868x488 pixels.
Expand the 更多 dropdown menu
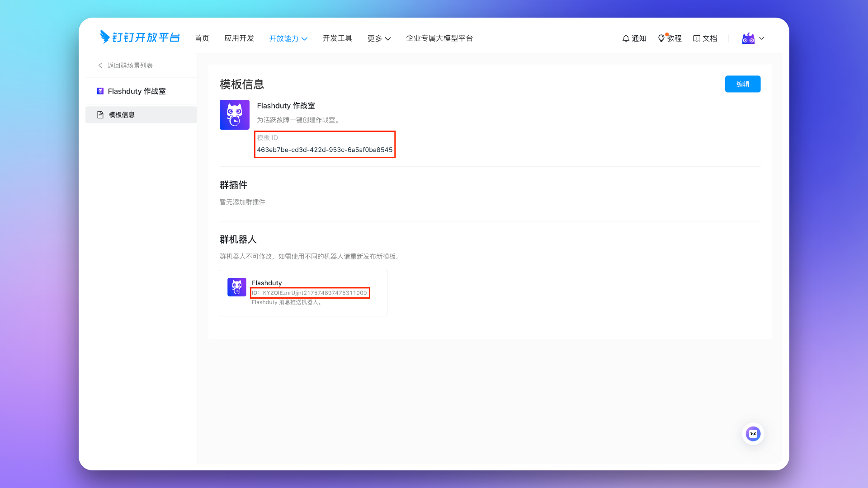click(x=379, y=38)
